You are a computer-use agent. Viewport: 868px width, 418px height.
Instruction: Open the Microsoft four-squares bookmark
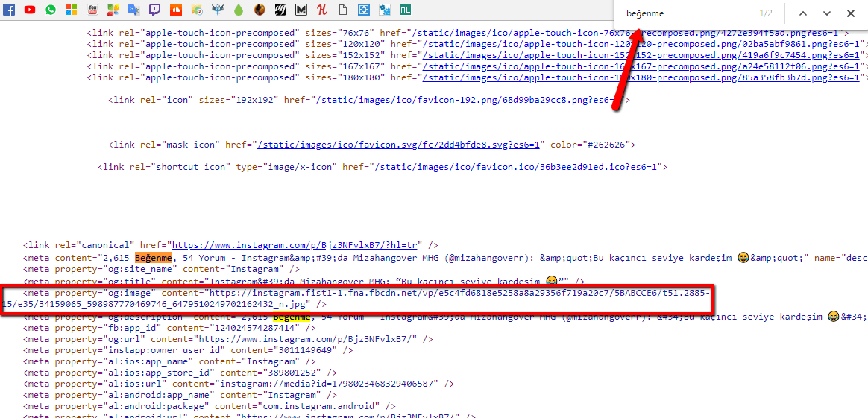[x=71, y=10]
